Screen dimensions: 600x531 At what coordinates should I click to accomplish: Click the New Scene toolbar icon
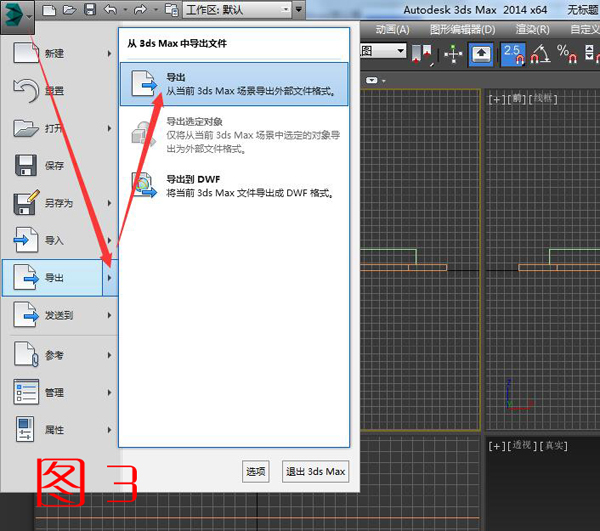(49, 10)
